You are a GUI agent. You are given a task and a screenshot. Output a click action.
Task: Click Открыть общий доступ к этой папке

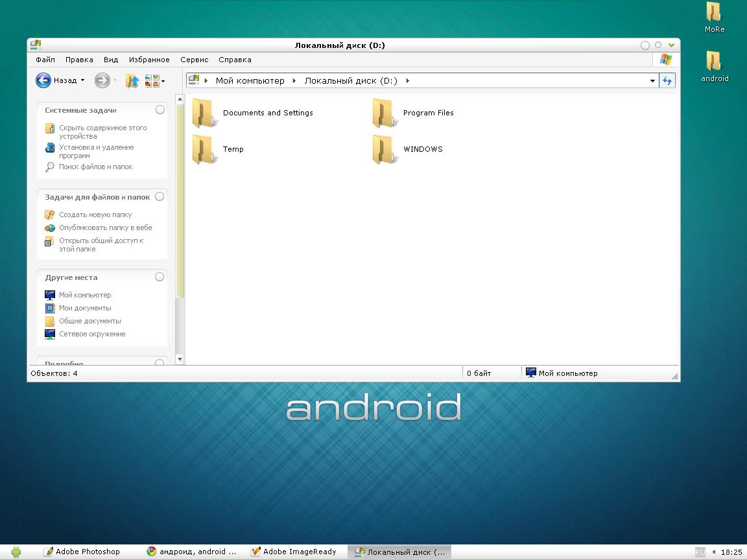pos(94,245)
